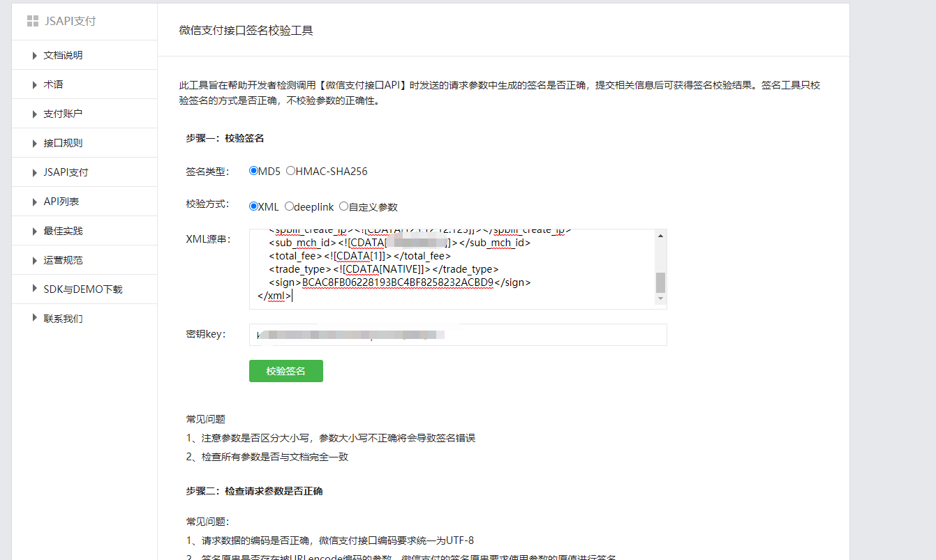
Task: Click the trade_type NATIVE line in XML
Action: click(384, 269)
